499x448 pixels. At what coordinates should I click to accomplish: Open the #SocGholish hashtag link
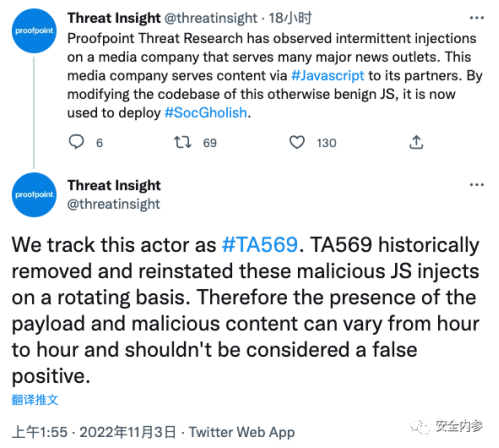coord(206,113)
